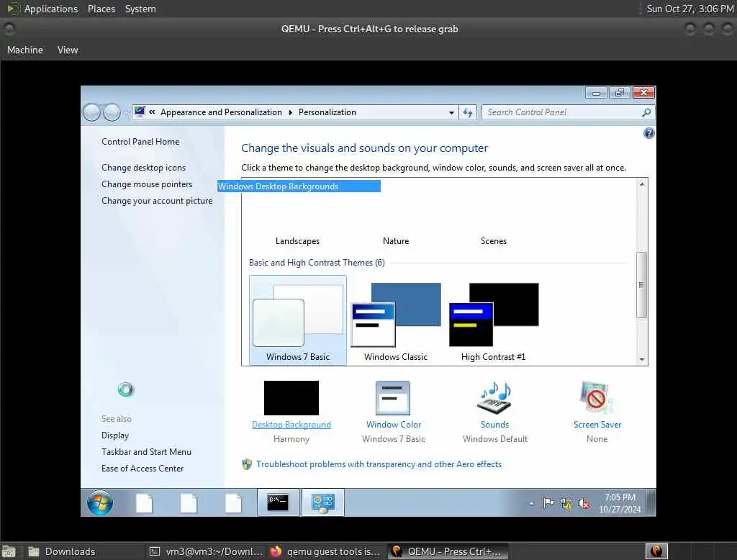
Task: Open the Display link
Action: (115, 435)
